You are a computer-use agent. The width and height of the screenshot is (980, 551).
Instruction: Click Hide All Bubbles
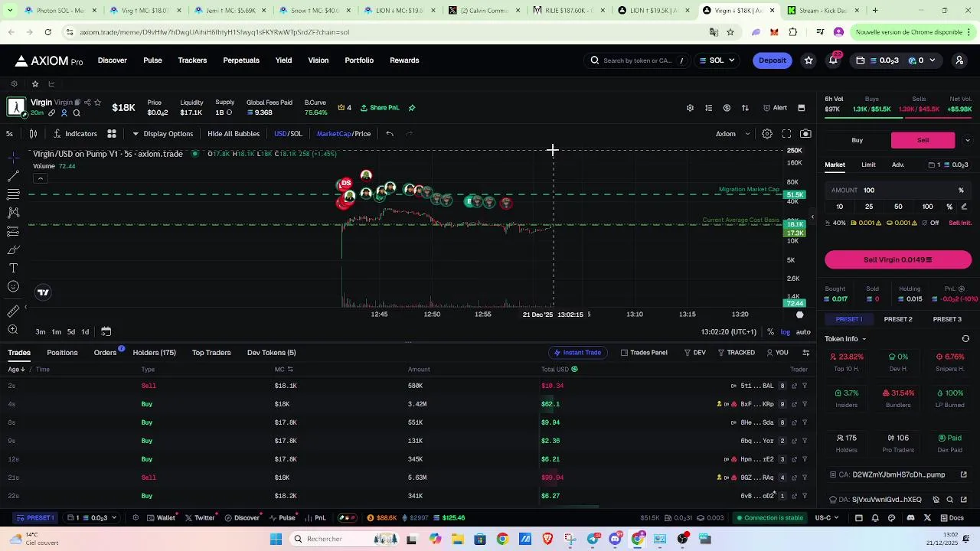coord(234,134)
